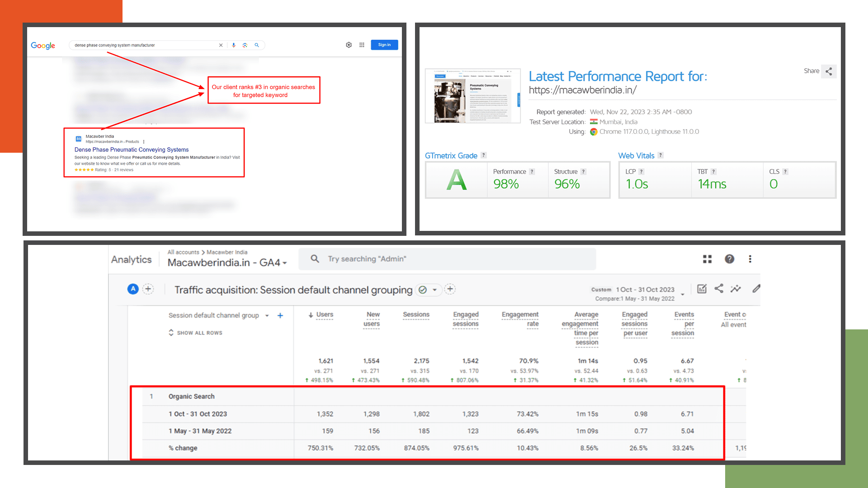Click Performance help question mark

532,171
